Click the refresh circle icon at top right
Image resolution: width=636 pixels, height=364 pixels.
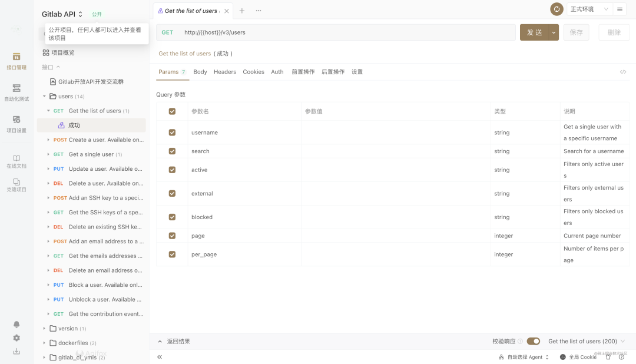click(556, 9)
